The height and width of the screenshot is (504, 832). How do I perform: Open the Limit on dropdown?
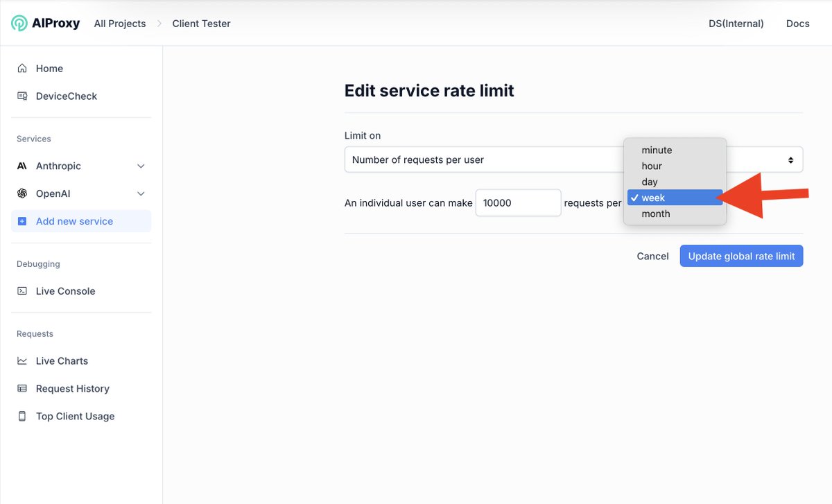(573, 159)
